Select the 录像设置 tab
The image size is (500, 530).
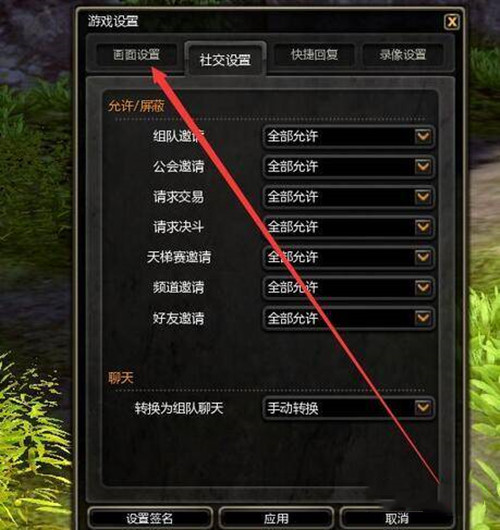point(402,55)
